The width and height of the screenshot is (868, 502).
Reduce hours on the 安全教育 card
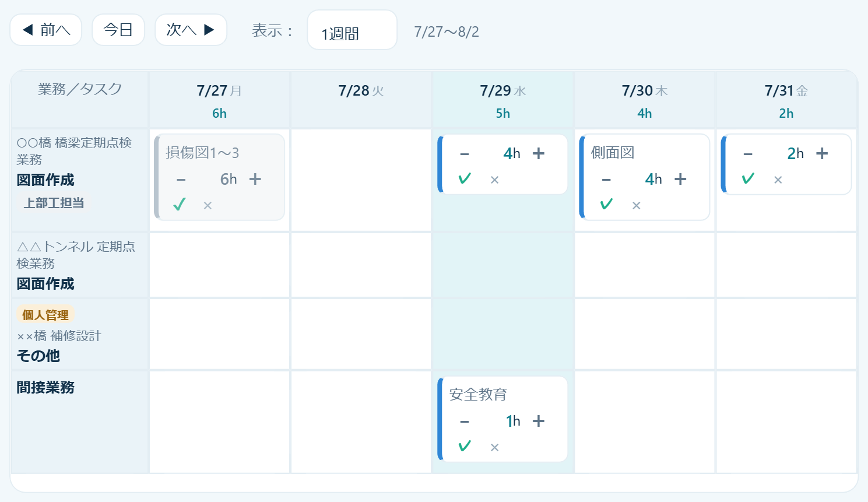click(465, 421)
